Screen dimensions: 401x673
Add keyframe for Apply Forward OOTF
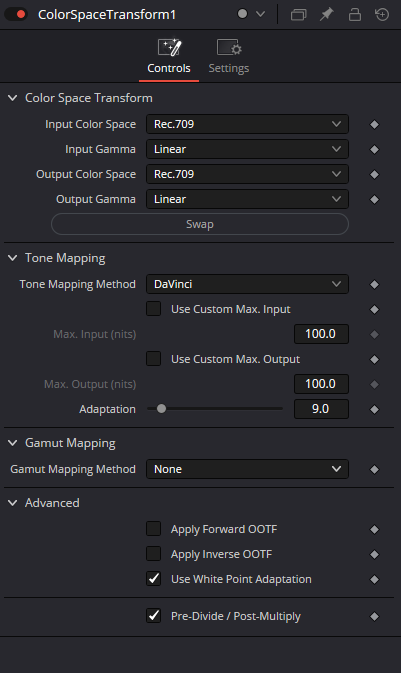point(374,530)
